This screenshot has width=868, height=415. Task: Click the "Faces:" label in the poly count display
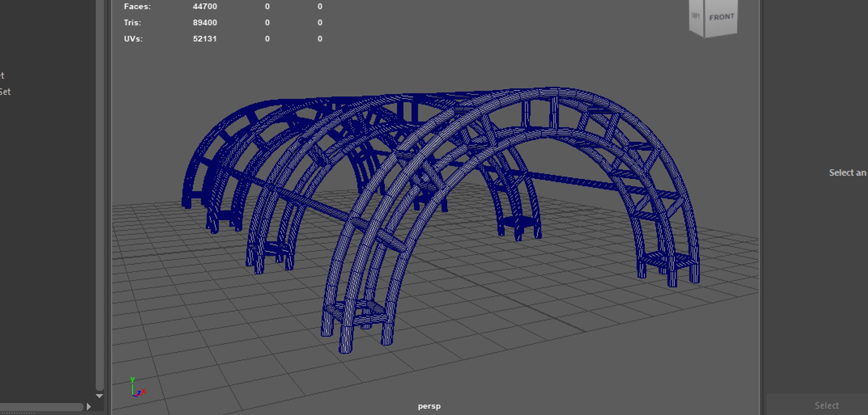tap(137, 7)
